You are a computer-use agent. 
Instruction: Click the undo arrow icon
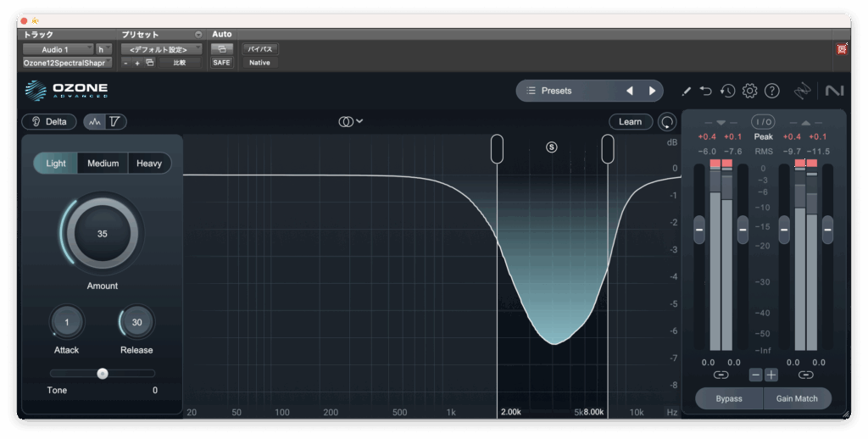(706, 91)
